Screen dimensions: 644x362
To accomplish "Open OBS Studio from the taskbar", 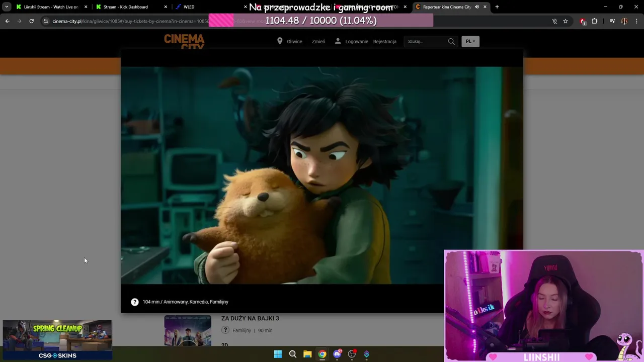I will tap(352, 354).
